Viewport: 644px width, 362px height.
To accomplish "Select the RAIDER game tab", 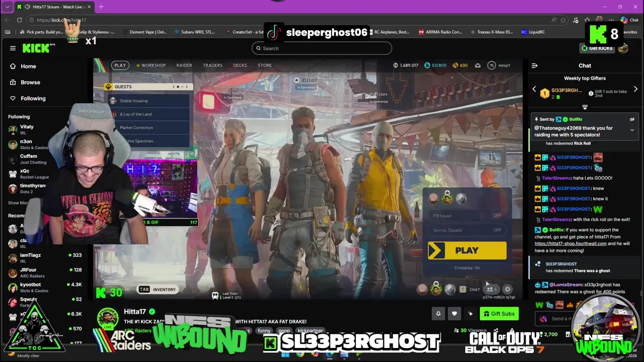I will click(184, 65).
